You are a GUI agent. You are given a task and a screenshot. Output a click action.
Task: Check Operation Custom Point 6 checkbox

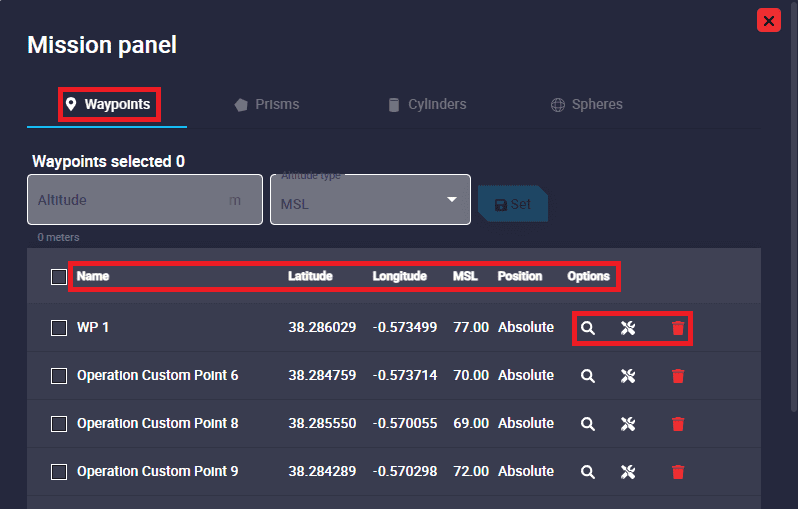tap(59, 376)
